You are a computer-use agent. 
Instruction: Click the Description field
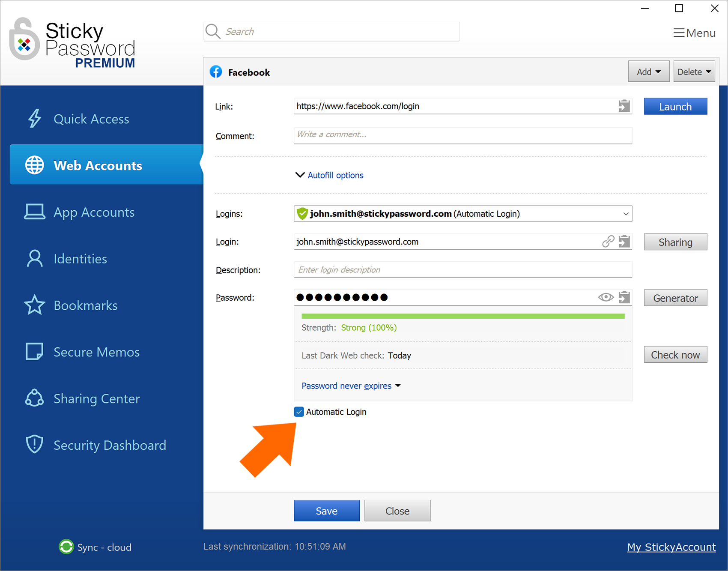click(x=463, y=269)
